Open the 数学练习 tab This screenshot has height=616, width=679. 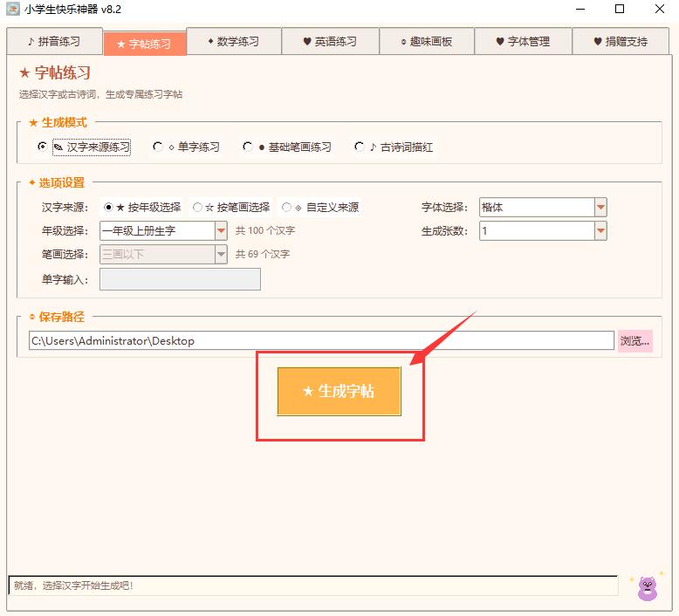click(x=234, y=42)
